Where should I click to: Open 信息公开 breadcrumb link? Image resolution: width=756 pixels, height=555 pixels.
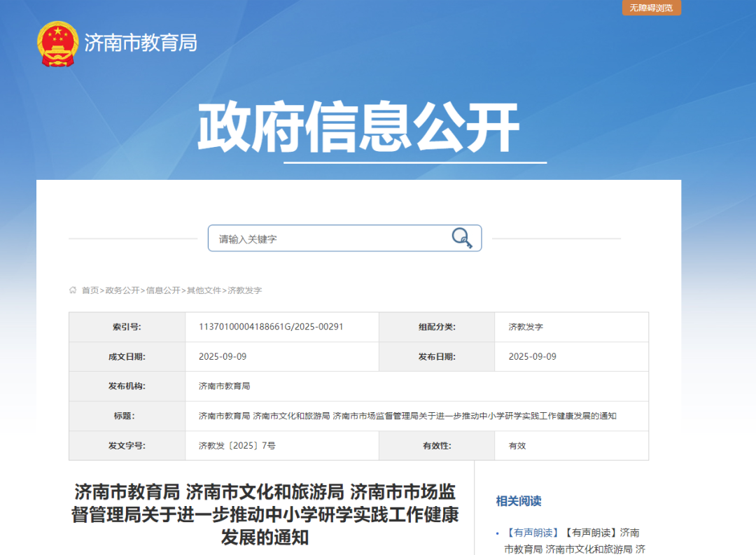coord(163,290)
